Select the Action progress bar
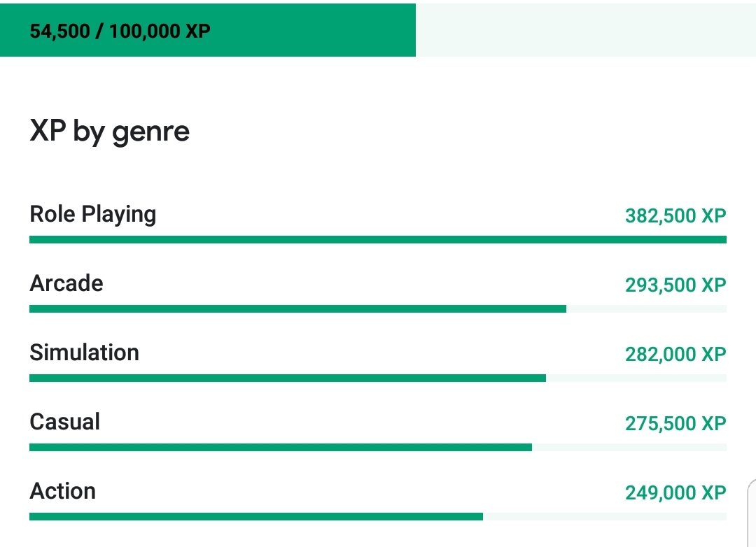The height and width of the screenshot is (547, 756). click(378, 517)
